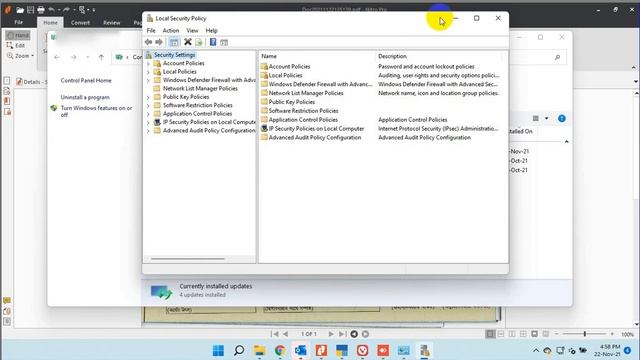Select the Hand tool in Nitro Pro
The height and width of the screenshot is (360, 640).
18,36
